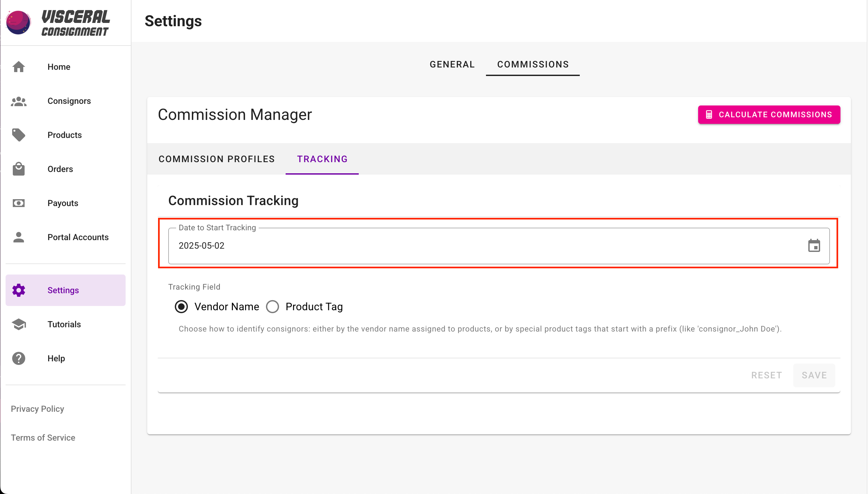This screenshot has height=494, width=868.
Task: Open Consignors via the people icon
Action: [19, 101]
